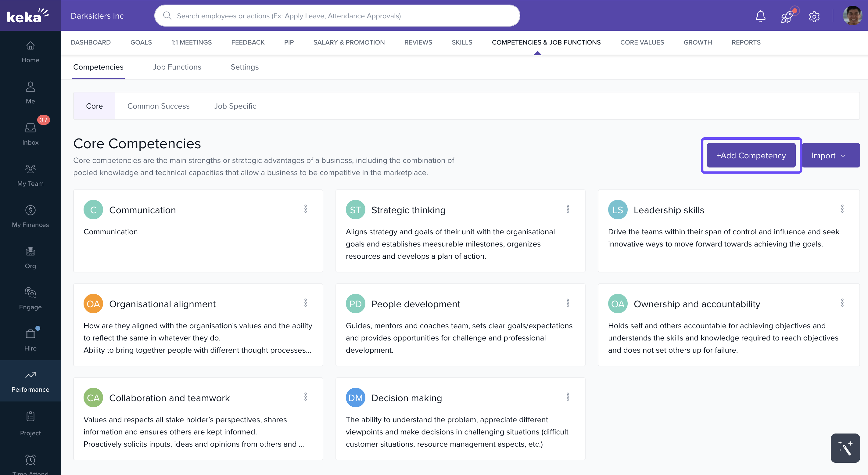Viewport: 868px width, 475px height.
Task: Click the +Add Competency button
Action: tap(751, 155)
